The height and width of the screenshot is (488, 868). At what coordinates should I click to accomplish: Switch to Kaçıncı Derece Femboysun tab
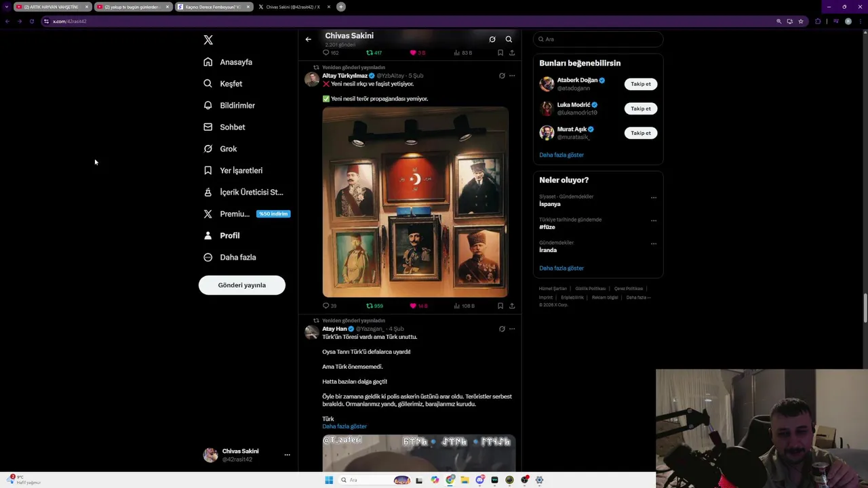click(x=213, y=7)
